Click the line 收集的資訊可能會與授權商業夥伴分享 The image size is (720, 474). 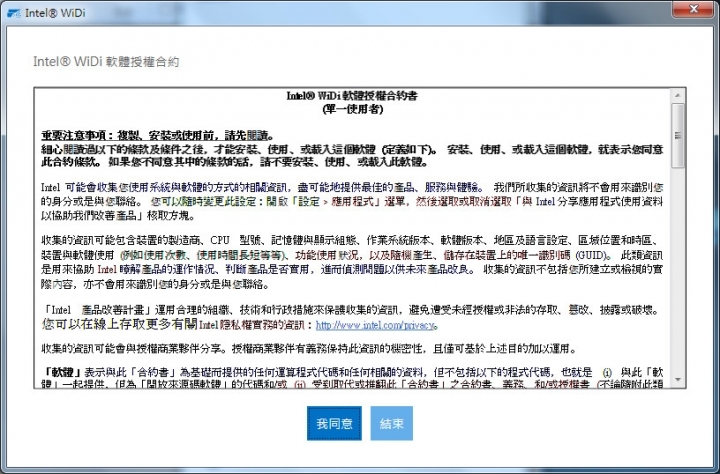coord(309,349)
